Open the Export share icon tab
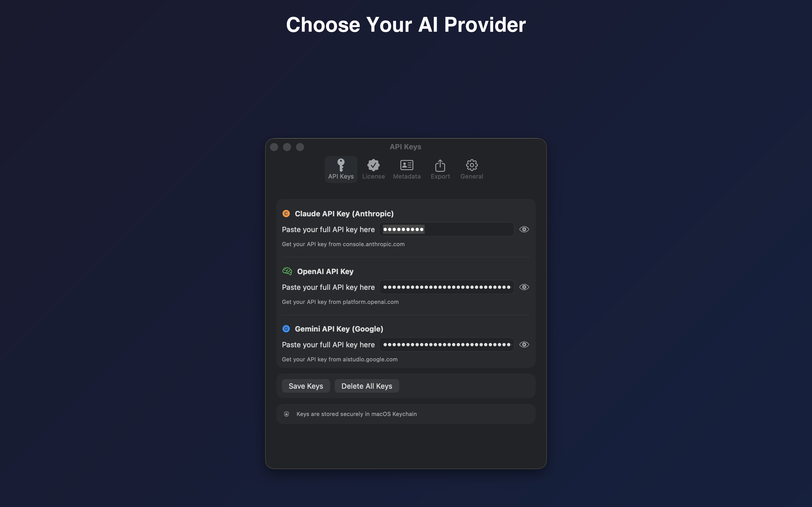Image resolution: width=812 pixels, height=507 pixels. tap(440, 169)
